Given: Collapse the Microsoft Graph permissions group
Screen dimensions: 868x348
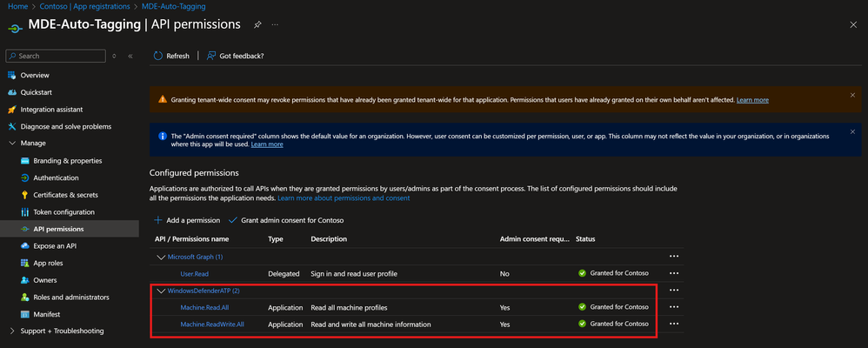Looking at the screenshot, I should click(x=160, y=257).
